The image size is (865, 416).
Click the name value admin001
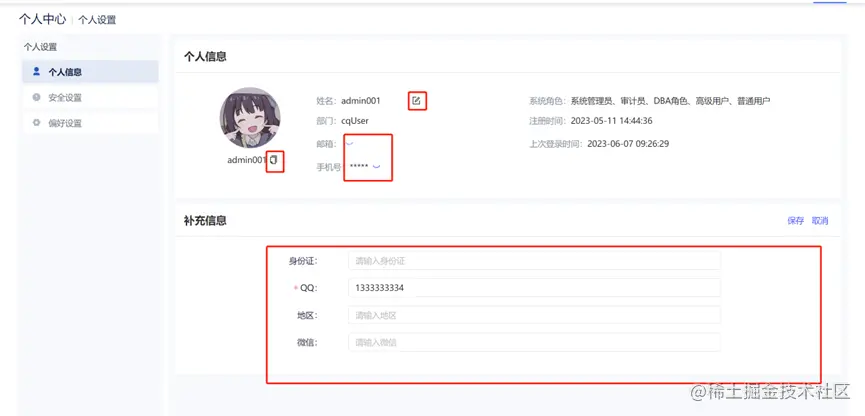[x=361, y=101]
